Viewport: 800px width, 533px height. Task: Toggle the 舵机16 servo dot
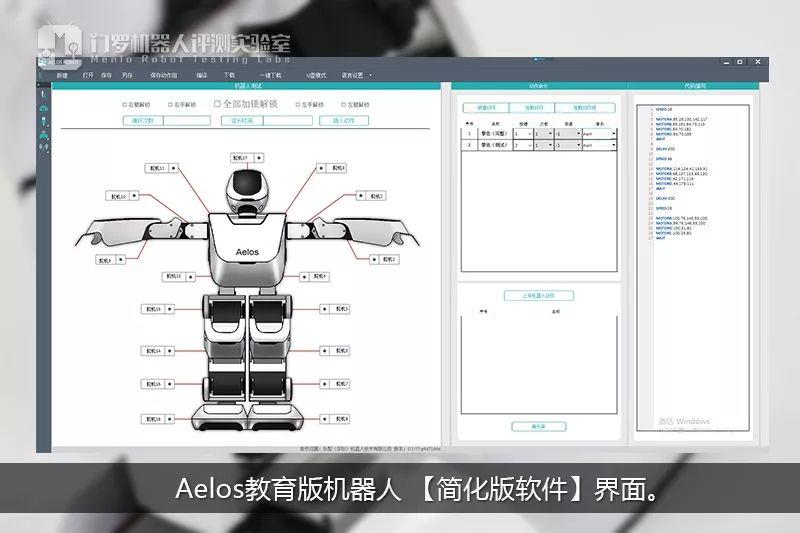click(x=169, y=419)
